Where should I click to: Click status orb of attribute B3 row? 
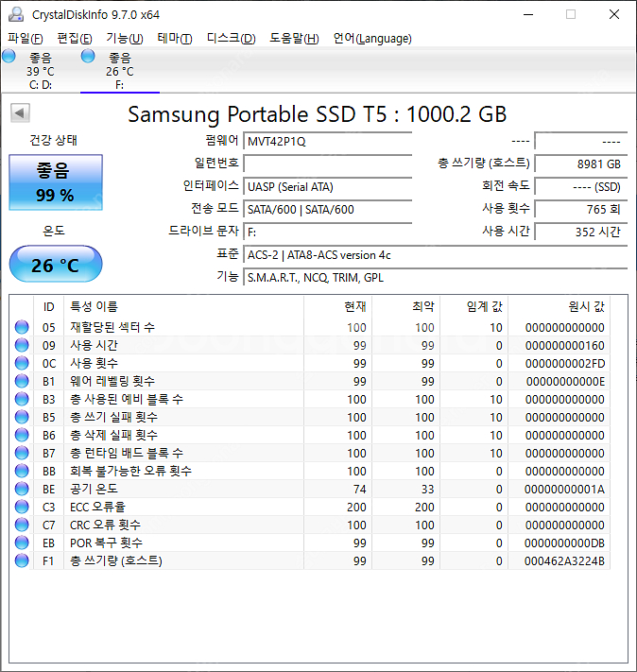22,399
